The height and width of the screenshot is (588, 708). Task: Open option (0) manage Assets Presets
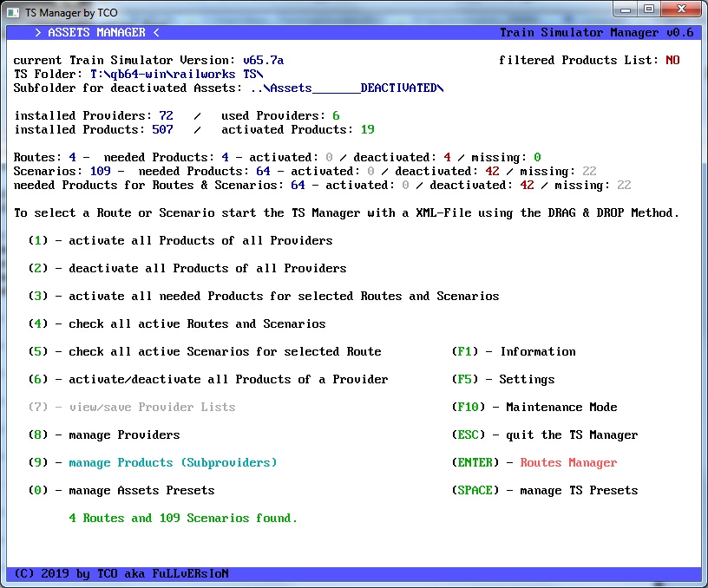[x=121, y=491]
